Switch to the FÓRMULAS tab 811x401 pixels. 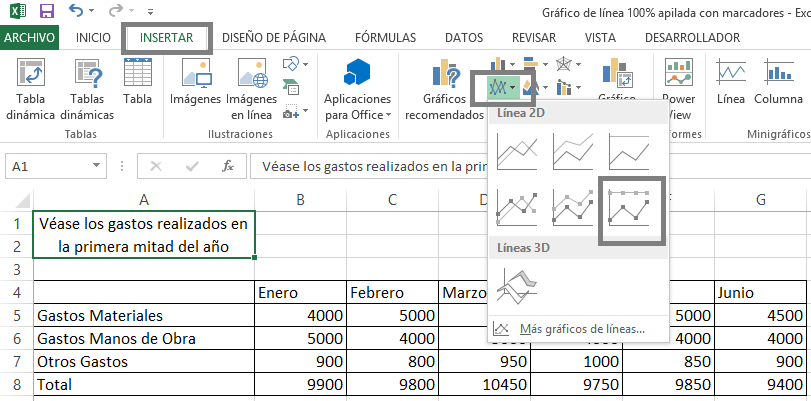385,38
